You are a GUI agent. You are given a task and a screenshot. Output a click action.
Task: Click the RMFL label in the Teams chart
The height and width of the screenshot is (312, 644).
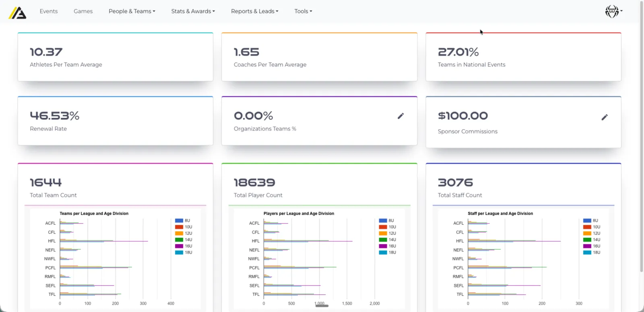pyautogui.click(x=50, y=277)
